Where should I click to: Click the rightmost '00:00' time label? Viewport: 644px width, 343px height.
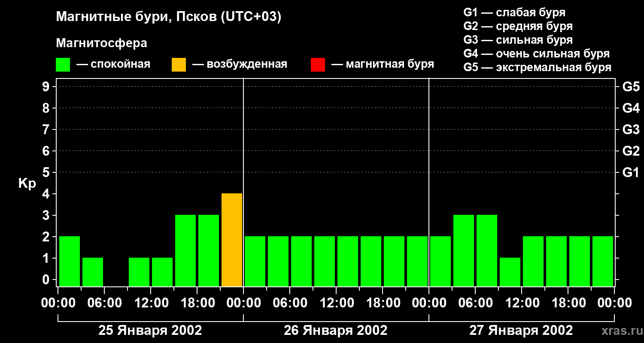[x=614, y=304]
